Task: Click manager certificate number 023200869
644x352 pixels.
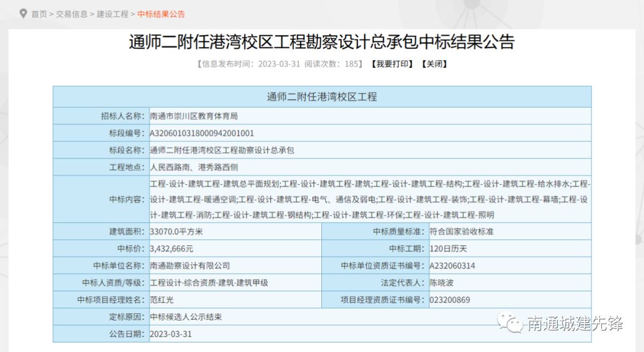Action: (450, 300)
